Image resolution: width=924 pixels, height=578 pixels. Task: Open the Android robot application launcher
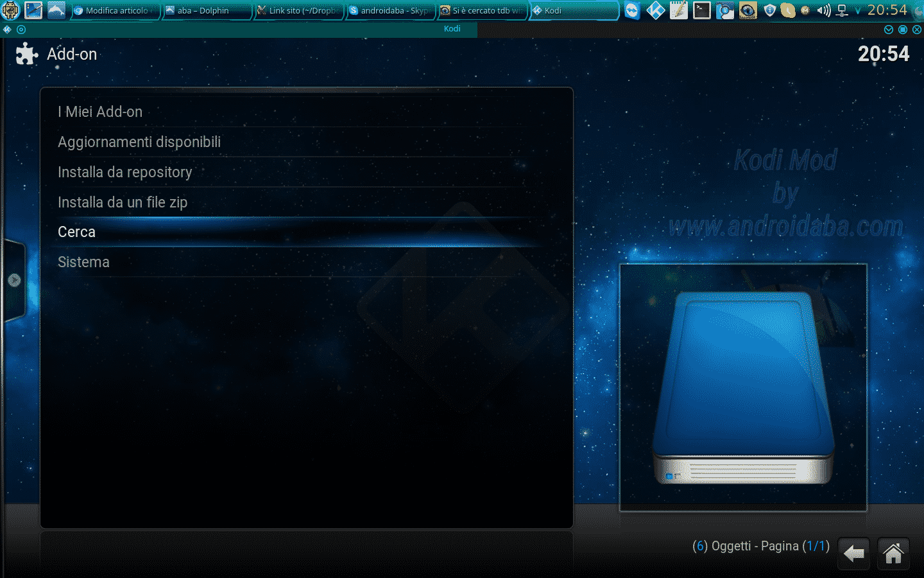pyautogui.click(x=11, y=10)
